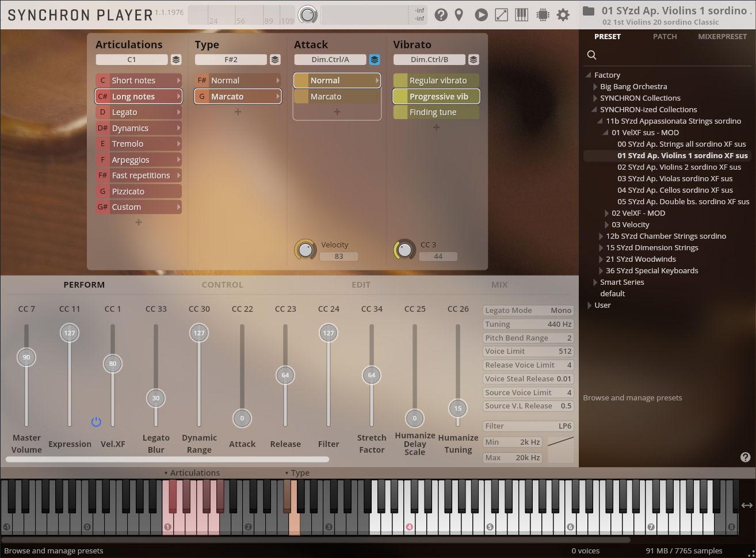
Task: Load 05 SYzd Ap. Double bs. sordino preset
Action: point(683,202)
